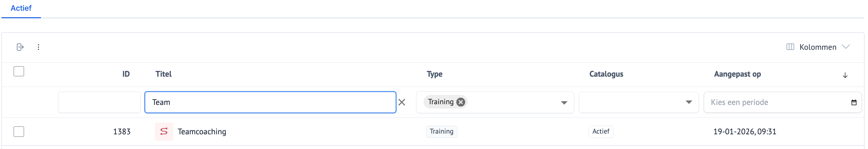Remove the Training filter chip
This screenshot has height=149, width=868.
point(461,102)
